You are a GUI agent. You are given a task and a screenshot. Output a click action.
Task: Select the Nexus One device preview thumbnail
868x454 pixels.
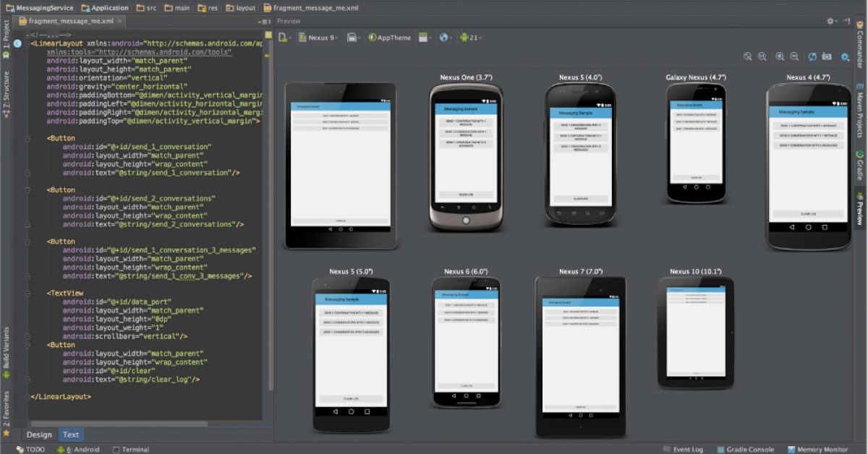pyautogui.click(x=464, y=157)
